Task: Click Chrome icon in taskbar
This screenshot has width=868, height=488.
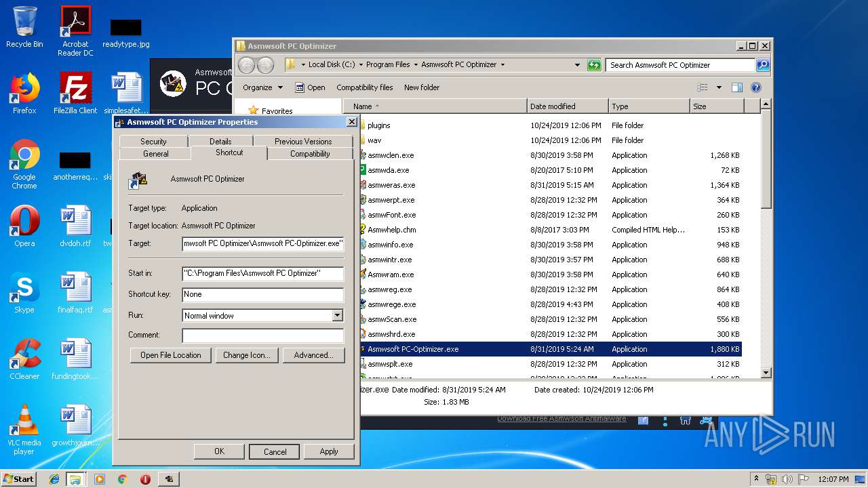Action: 122,479
